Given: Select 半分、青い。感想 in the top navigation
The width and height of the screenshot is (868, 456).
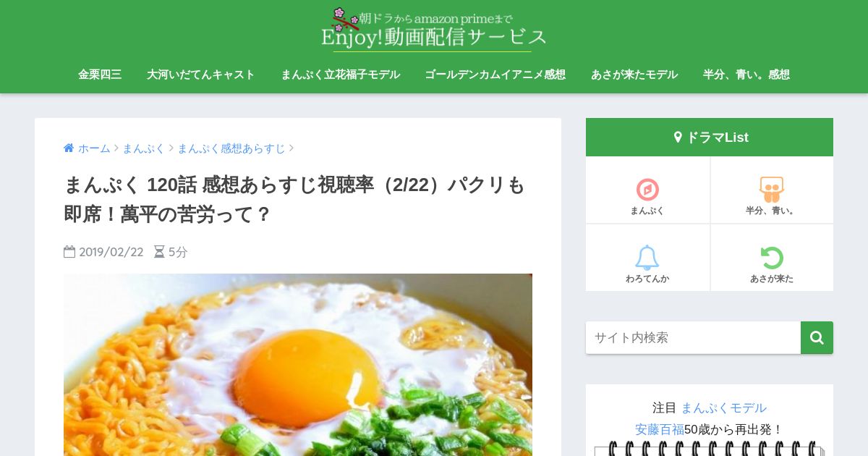Looking at the screenshot, I should pos(746,74).
